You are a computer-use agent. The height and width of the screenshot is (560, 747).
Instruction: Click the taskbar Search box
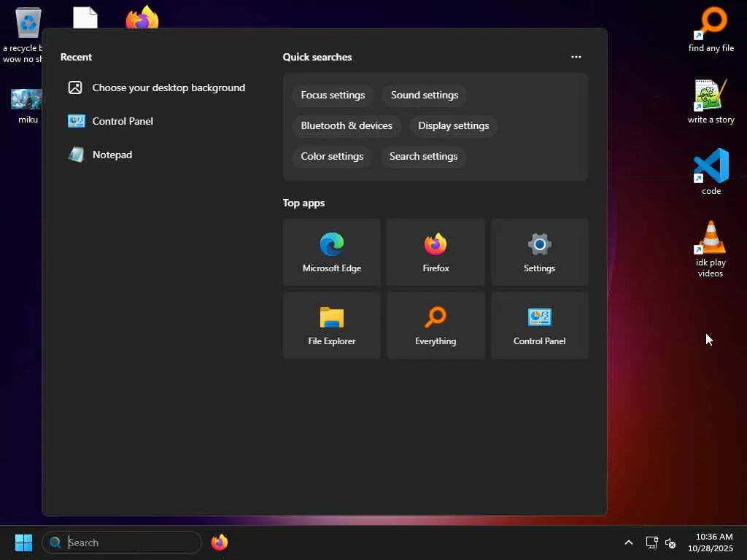pyautogui.click(x=122, y=542)
